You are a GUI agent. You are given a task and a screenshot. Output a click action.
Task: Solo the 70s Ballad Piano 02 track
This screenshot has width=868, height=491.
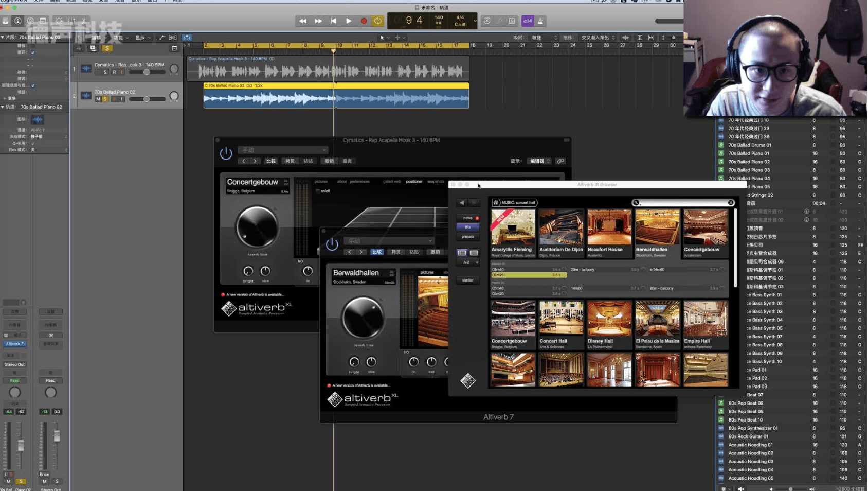(105, 99)
